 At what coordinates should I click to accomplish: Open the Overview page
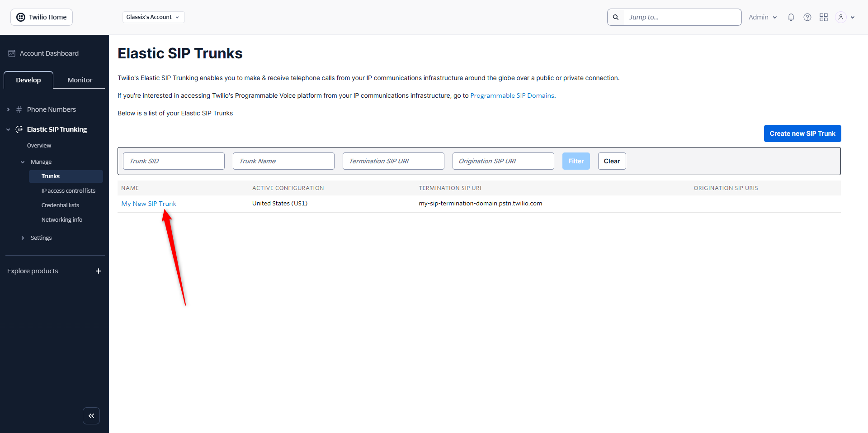39,146
